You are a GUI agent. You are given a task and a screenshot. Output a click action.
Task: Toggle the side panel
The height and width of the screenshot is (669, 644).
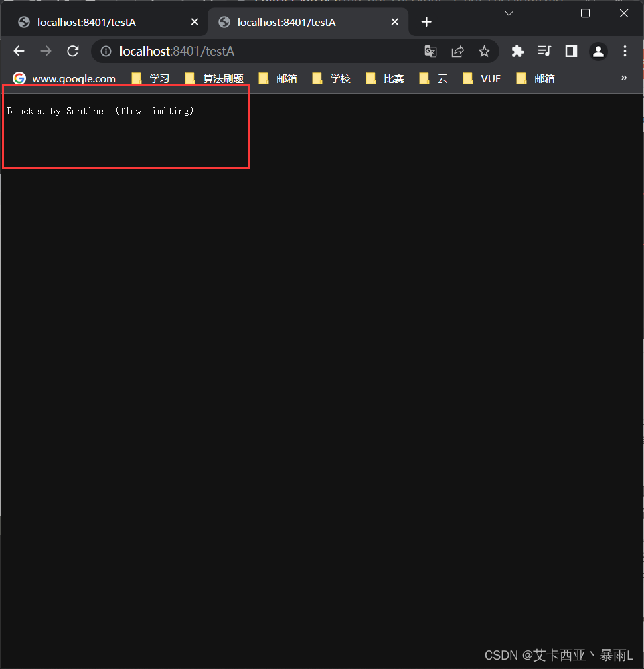click(x=572, y=52)
